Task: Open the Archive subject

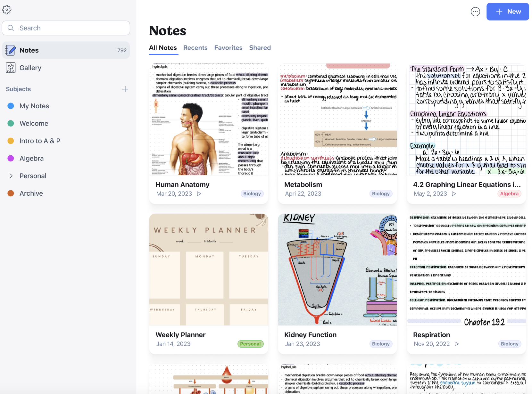Action: [31, 193]
